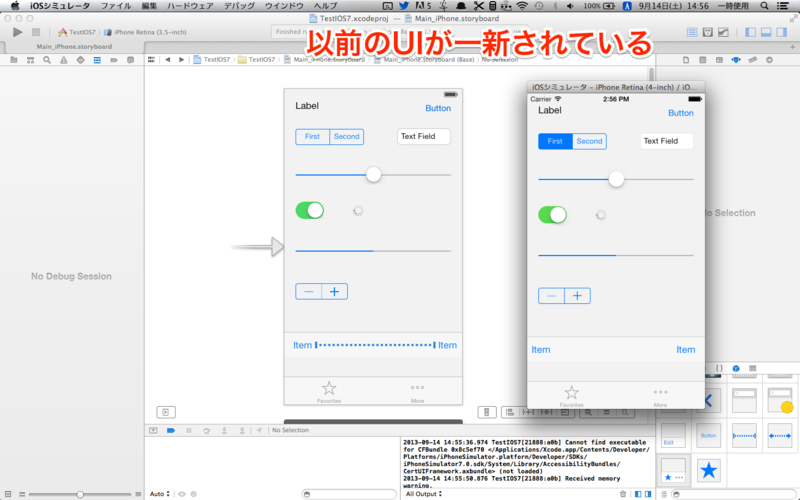Open the Issue navigator warning icon
The width and height of the screenshot is (800, 500).
[64, 60]
